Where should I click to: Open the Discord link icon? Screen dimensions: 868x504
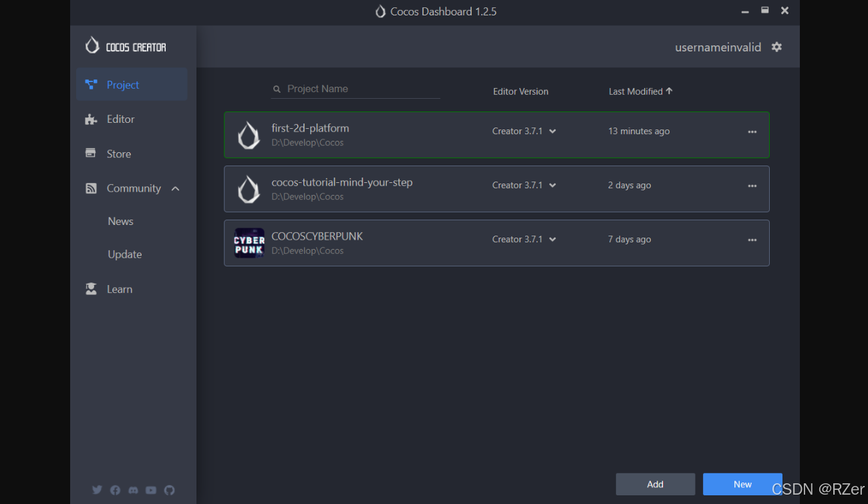pos(133,490)
